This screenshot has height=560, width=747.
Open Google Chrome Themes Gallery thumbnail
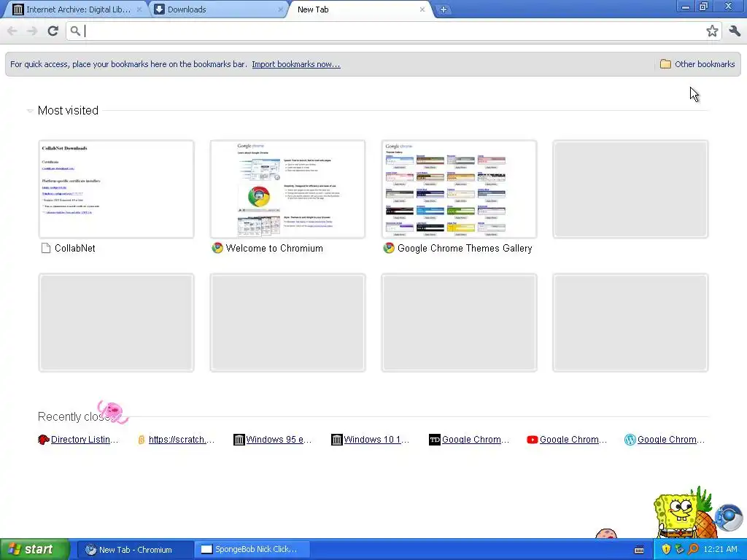click(460, 189)
